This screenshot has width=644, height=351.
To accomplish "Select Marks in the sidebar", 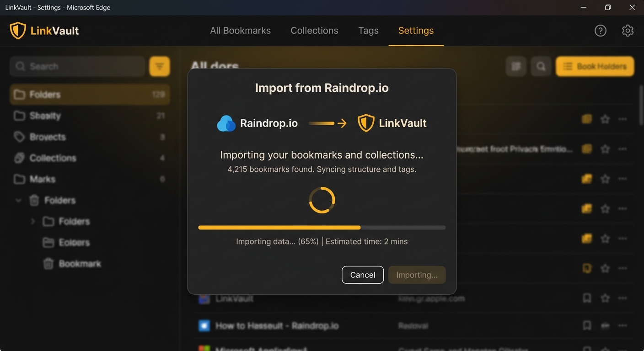I will click(90, 179).
